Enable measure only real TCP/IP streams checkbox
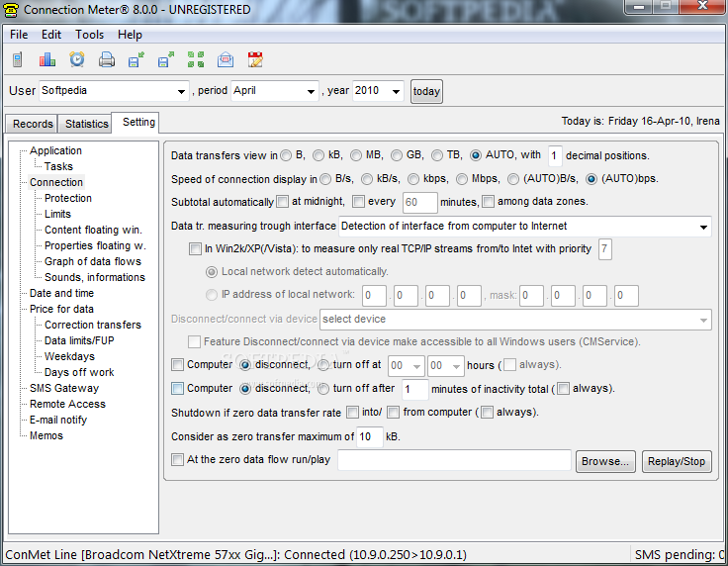This screenshot has width=728, height=566. [x=195, y=249]
